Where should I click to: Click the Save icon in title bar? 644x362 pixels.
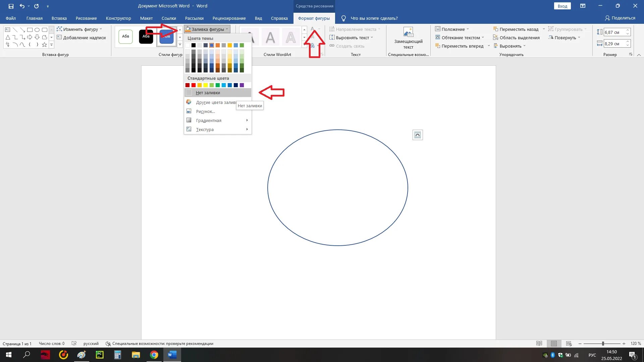pos(11,6)
